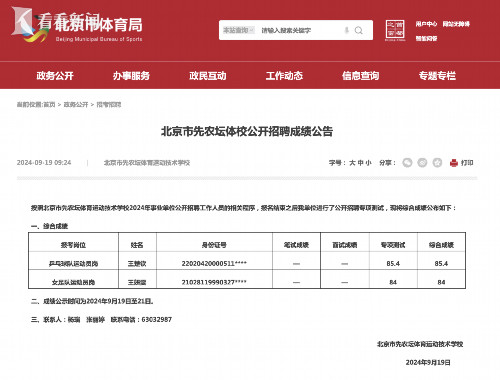Share via the star-shaped QQ Zone icon

pyautogui.click(x=437, y=163)
